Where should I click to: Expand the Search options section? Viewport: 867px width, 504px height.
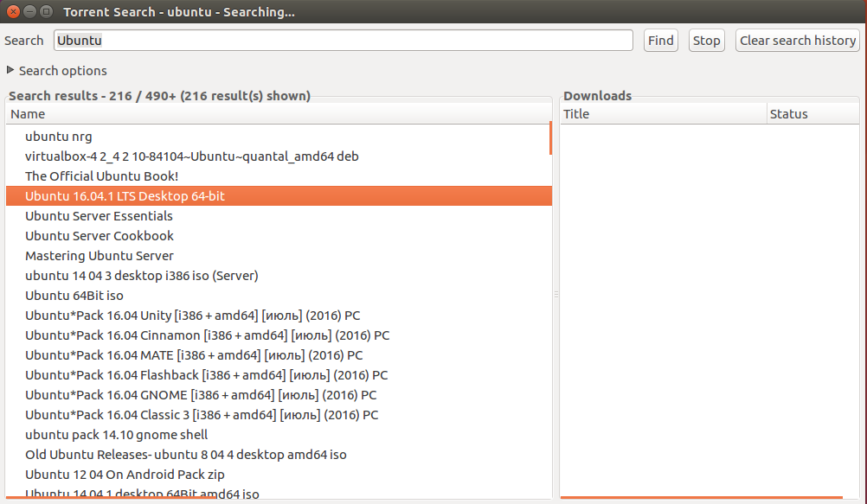(x=56, y=71)
